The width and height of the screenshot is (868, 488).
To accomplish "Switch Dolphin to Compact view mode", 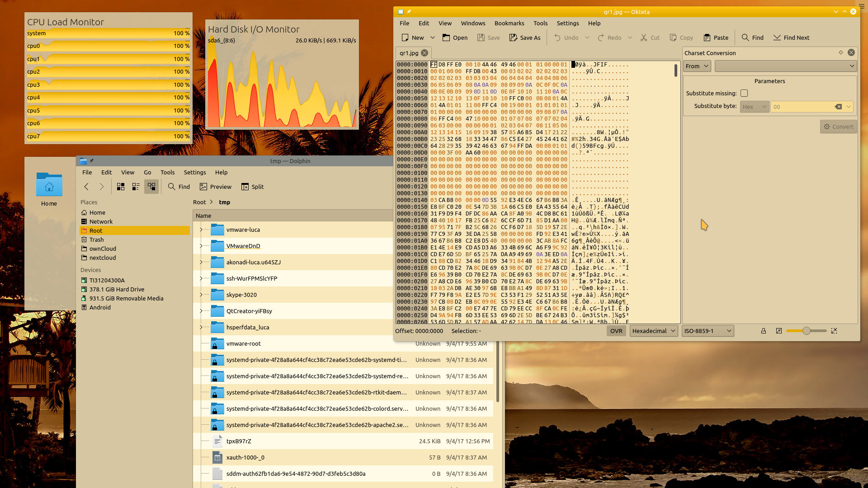I will [x=136, y=187].
